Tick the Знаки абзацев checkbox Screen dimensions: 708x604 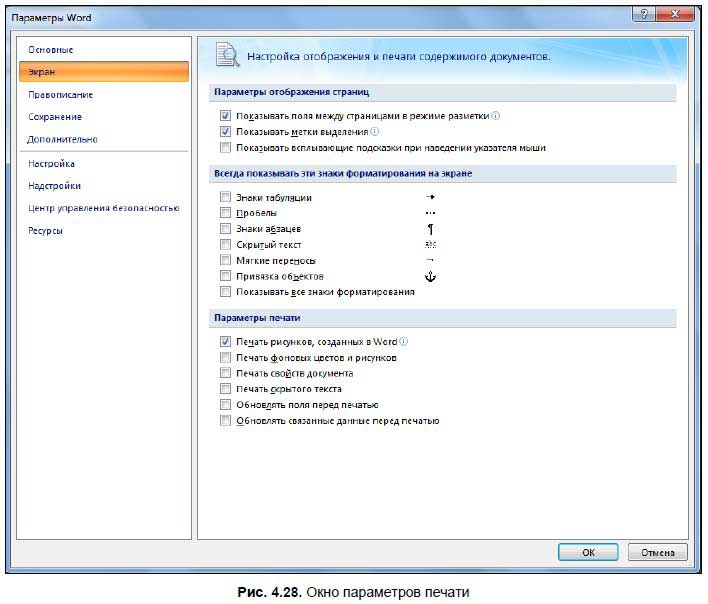[225, 228]
